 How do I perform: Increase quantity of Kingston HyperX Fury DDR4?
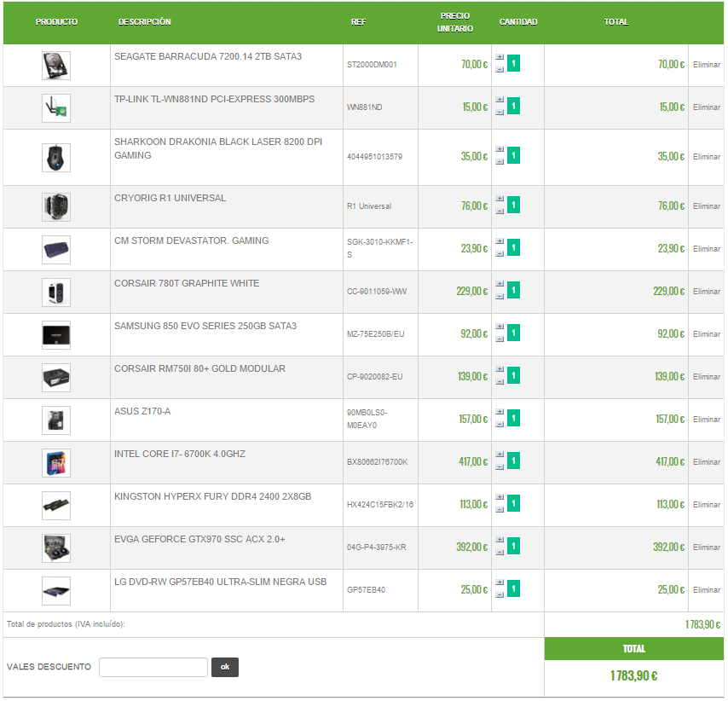500,497
